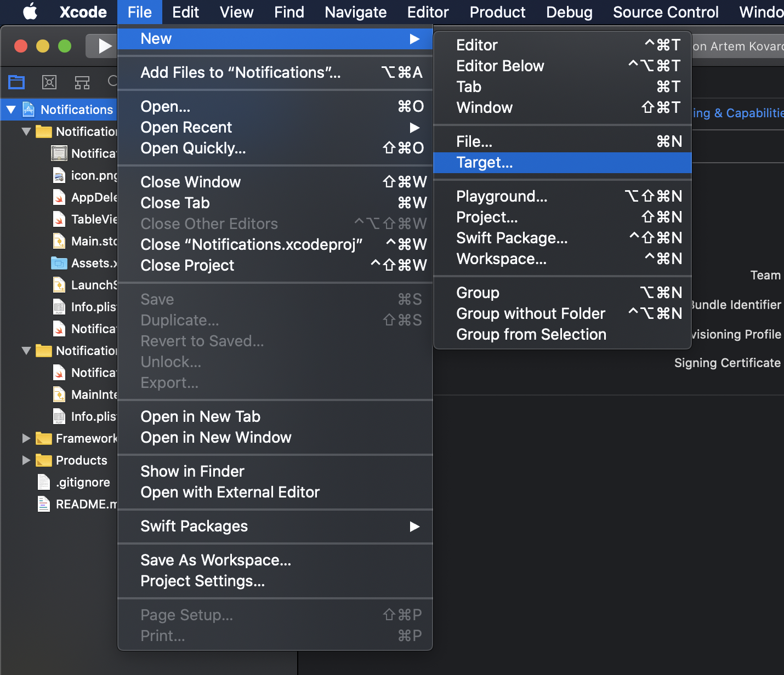Expand the Products folder disclosure triangle

(x=26, y=460)
